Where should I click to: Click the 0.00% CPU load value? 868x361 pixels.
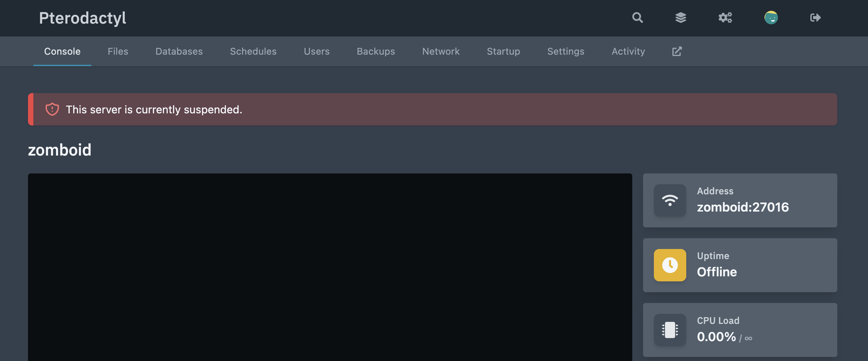[x=716, y=337]
